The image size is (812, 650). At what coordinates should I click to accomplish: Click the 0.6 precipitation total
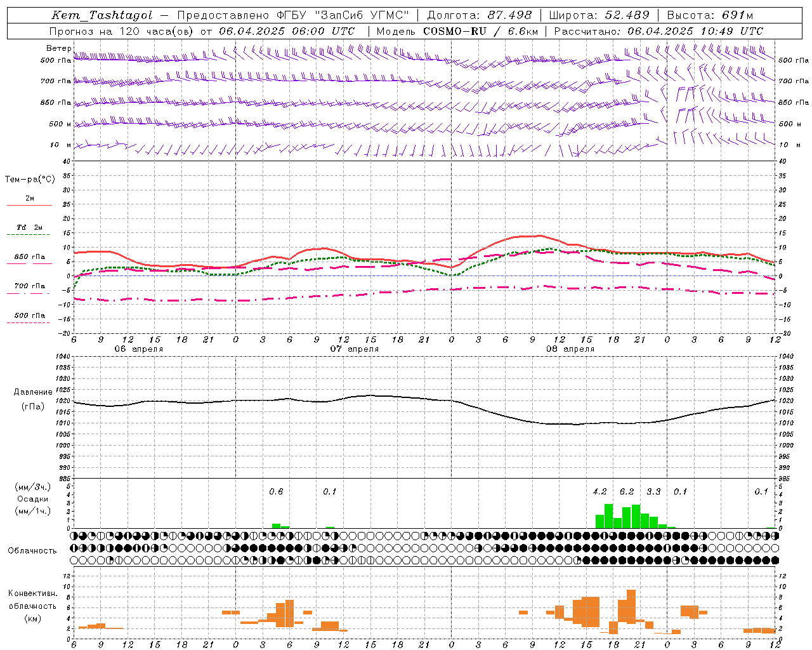[276, 491]
